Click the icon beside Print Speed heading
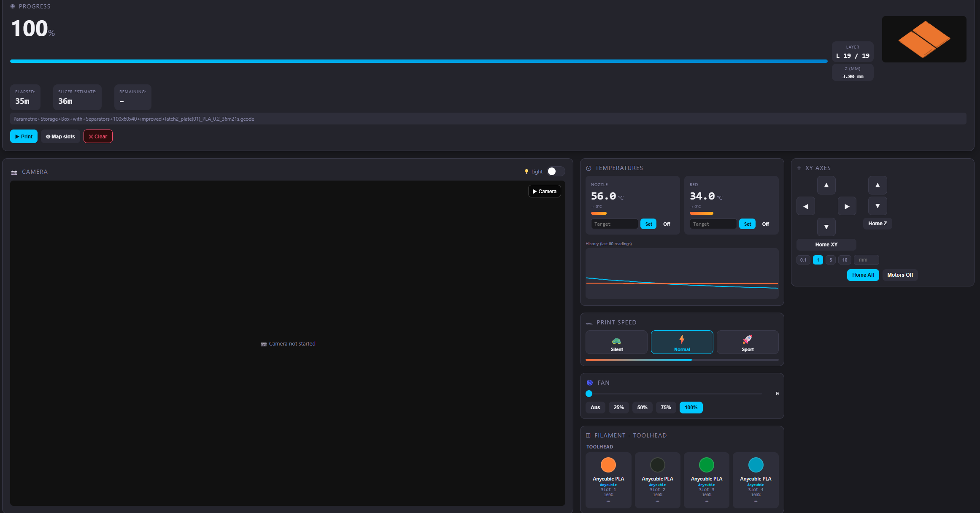Viewport: 980px width, 513px height. coord(589,323)
